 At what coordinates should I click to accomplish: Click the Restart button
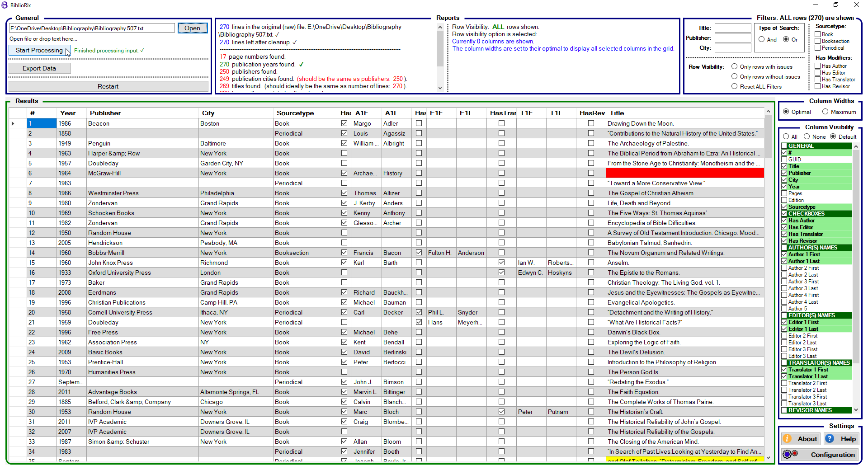108,86
